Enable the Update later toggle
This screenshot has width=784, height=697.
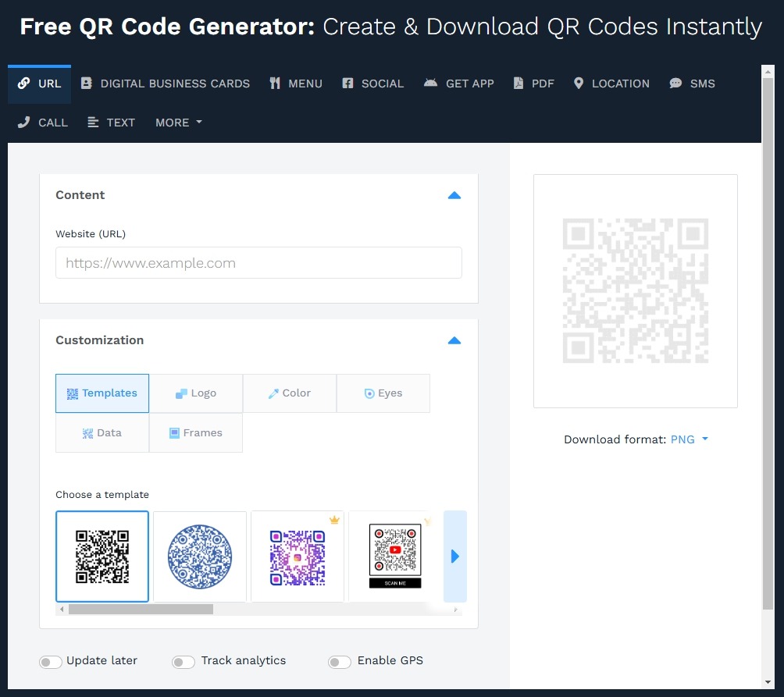[x=50, y=661]
